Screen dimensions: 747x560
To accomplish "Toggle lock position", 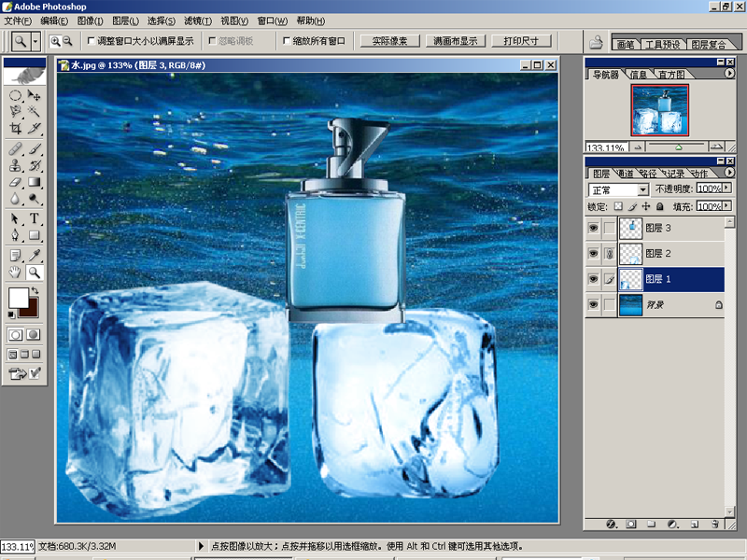I will click(x=645, y=206).
